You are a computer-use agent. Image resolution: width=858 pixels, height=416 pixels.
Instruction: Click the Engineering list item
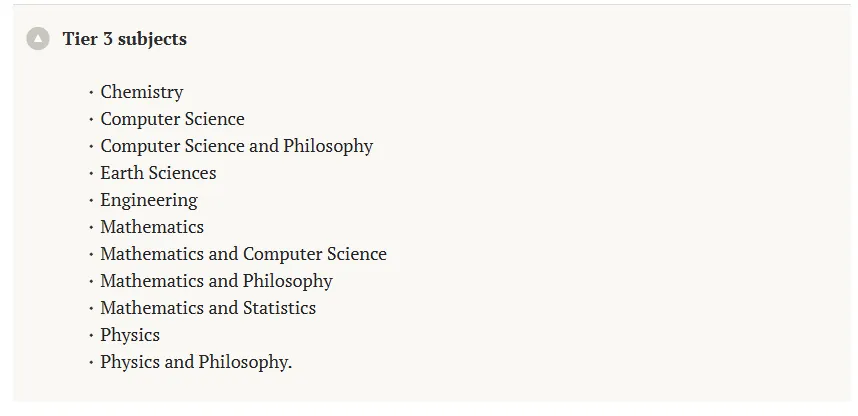click(149, 200)
